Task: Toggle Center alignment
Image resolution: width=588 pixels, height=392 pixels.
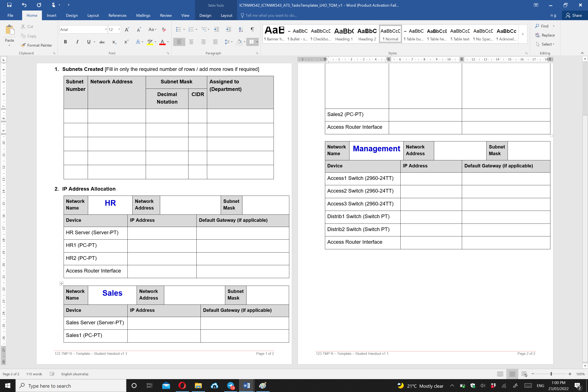Action: click(x=191, y=42)
